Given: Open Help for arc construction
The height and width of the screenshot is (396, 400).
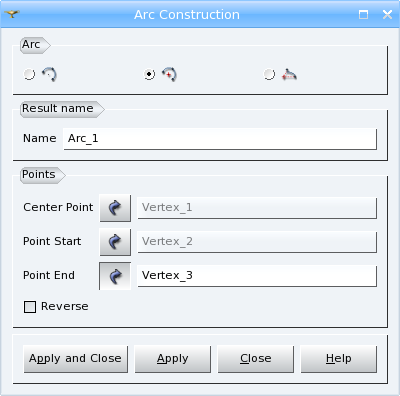Looking at the screenshot, I should click(x=339, y=359).
